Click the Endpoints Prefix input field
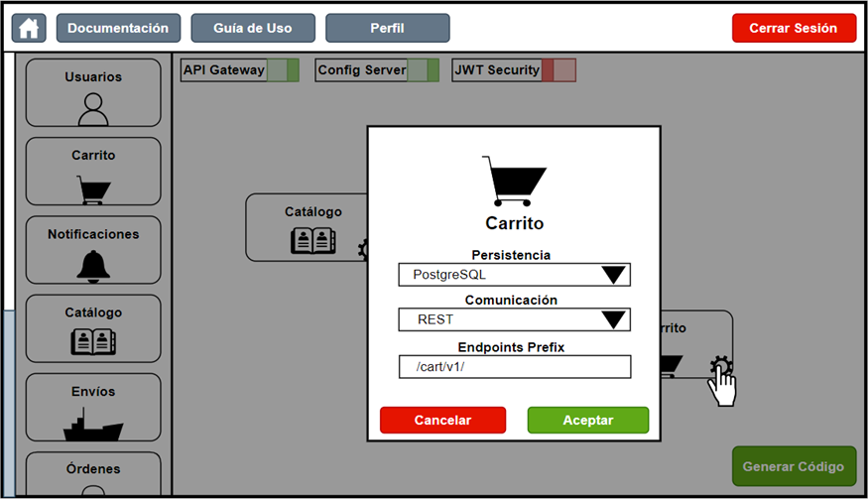This screenshot has width=868, height=499. click(x=514, y=367)
